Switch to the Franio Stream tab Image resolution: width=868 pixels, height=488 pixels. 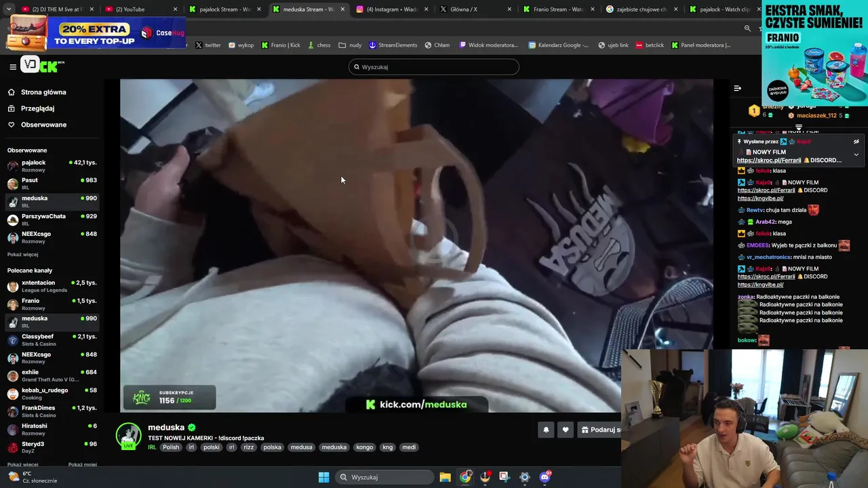[559, 9]
